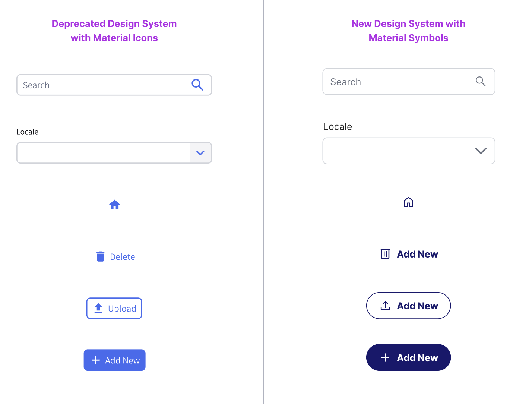
Task: Click the white plus icon in blue button
Action: (96, 360)
